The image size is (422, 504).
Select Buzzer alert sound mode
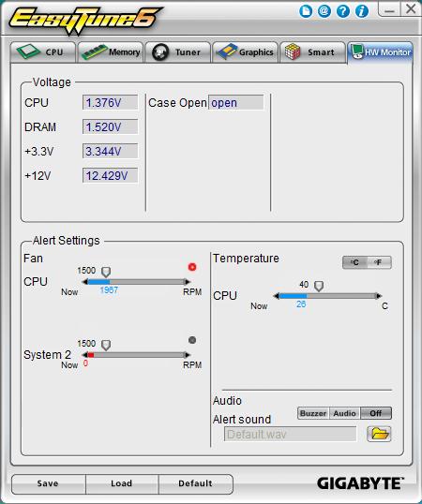[313, 413]
